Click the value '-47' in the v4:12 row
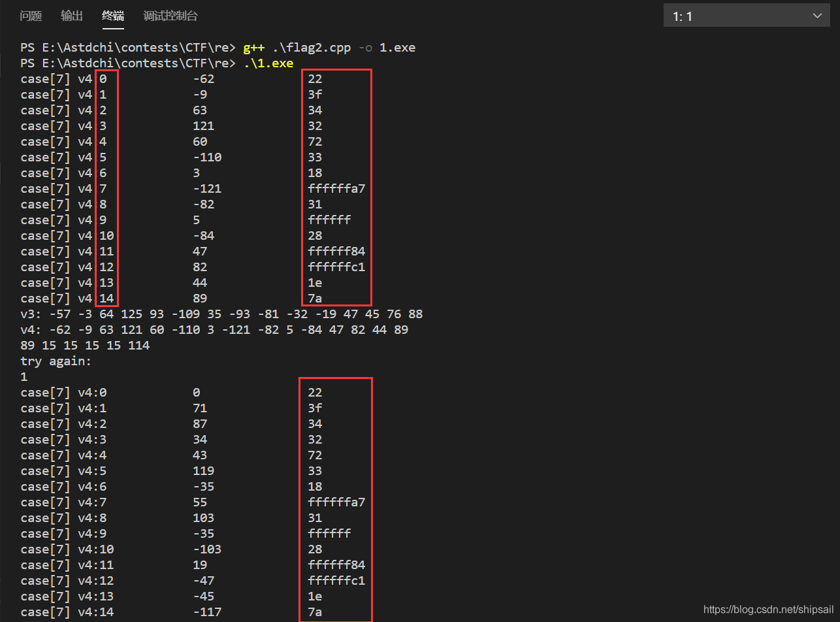840x622 pixels. point(204,581)
